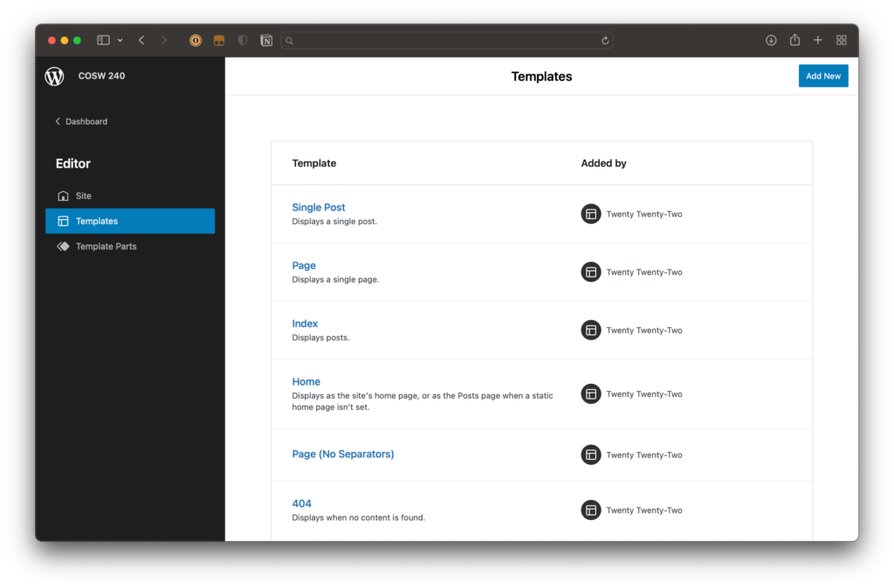The image size is (894, 588).
Task: Click the browser address search field
Action: tap(446, 40)
